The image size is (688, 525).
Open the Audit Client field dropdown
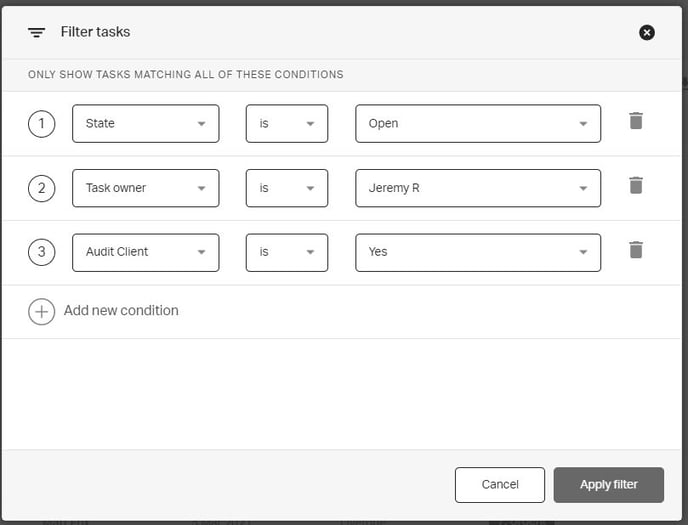pos(145,252)
